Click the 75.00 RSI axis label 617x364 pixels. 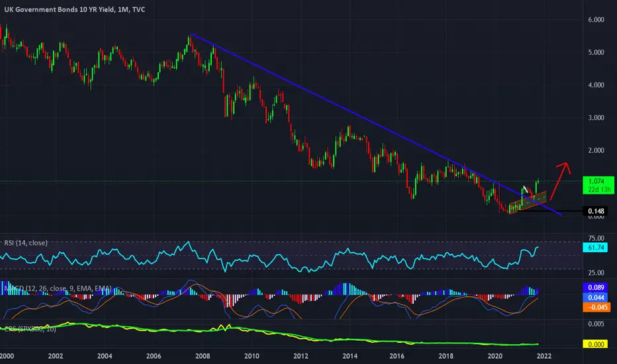click(x=596, y=238)
